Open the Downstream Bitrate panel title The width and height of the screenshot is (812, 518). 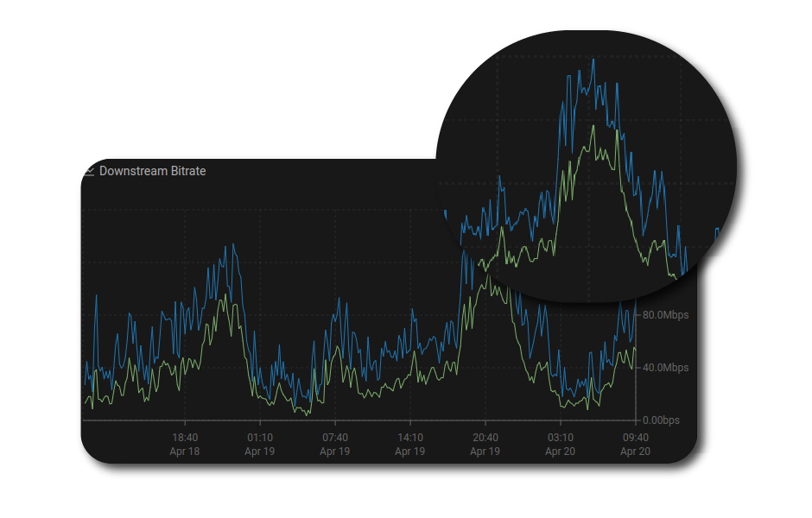(x=152, y=171)
